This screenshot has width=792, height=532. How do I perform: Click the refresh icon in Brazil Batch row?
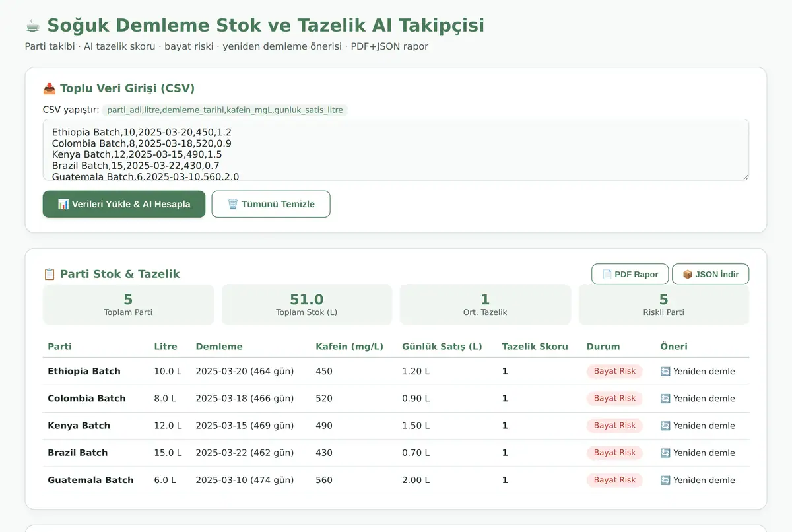(665, 453)
